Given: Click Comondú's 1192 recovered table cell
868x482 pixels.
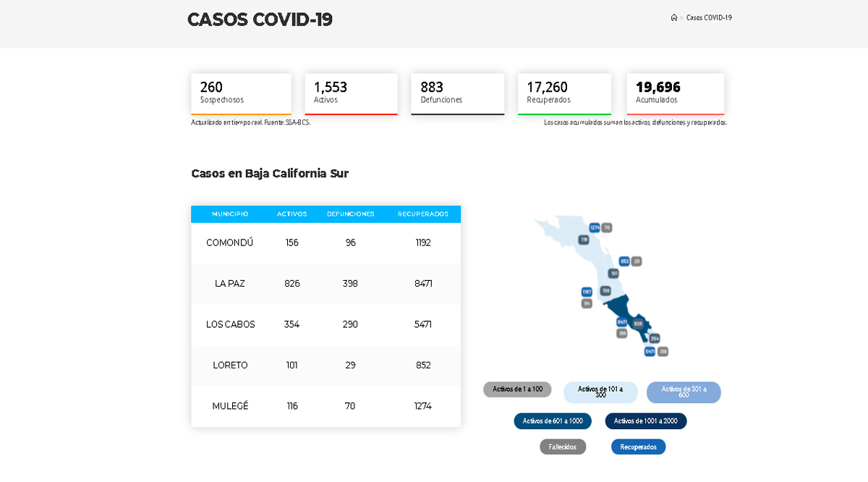Looking at the screenshot, I should pyautogui.click(x=423, y=242).
